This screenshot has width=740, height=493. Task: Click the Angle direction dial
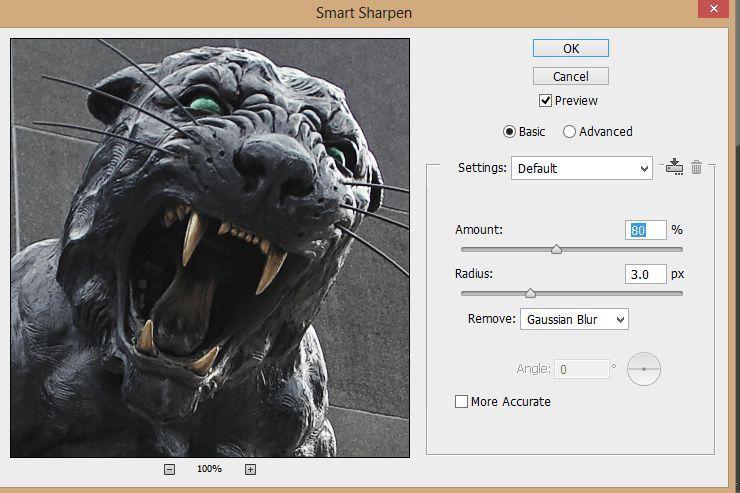pos(644,369)
